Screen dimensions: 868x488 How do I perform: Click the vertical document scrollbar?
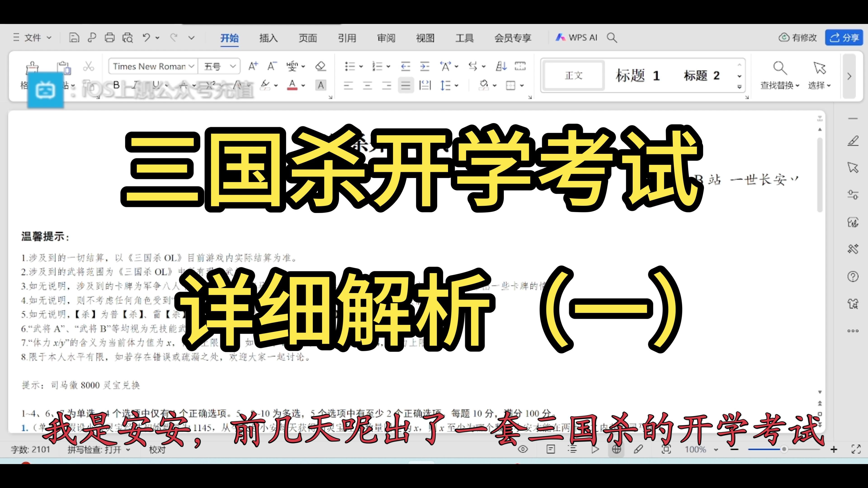coord(820,174)
